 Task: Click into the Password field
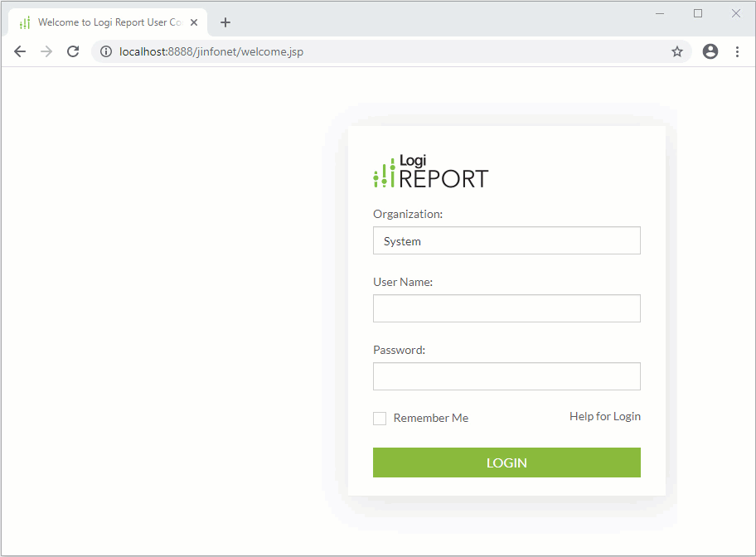tap(506, 376)
